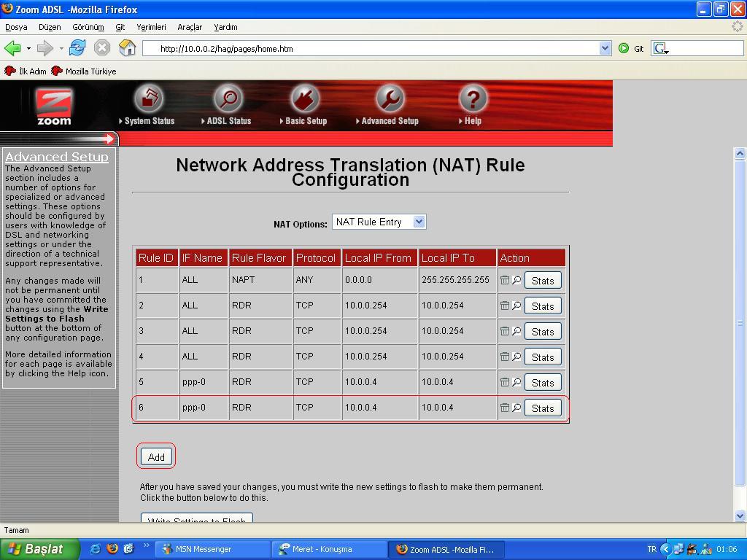The image size is (747, 560).
Task: Click the Stop loading icon
Action: click(102, 48)
